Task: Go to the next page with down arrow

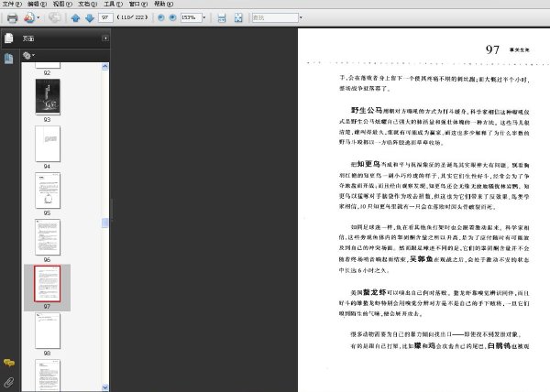Action: (x=90, y=18)
